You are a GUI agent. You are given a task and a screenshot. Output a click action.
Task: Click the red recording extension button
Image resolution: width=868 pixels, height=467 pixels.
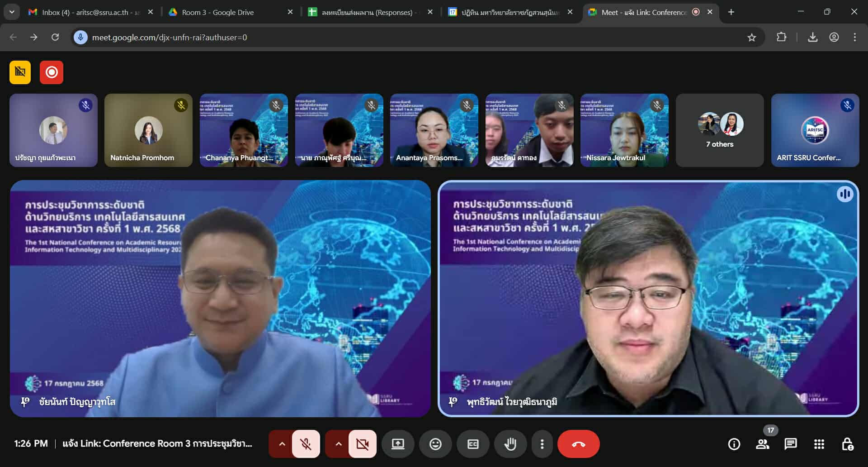click(x=52, y=72)
